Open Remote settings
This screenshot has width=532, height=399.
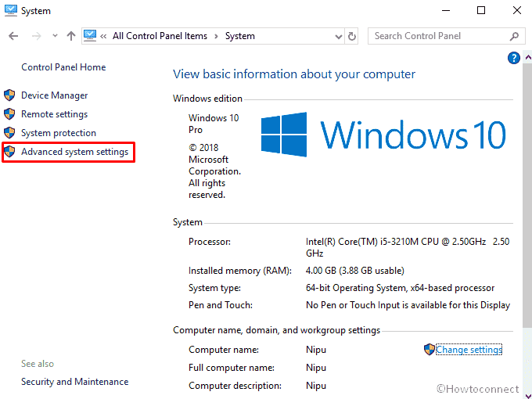click(x=54, y=114)
